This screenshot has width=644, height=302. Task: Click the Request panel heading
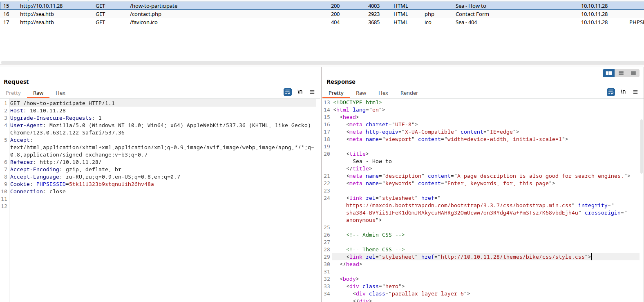pos(16,82)
